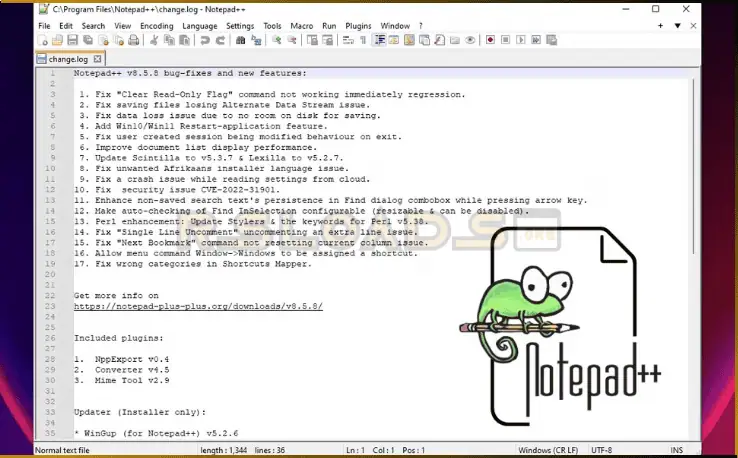Click the Close document toolbar icon
The width and height of the screenshot is (738, 458).
(x=104, y=40)
